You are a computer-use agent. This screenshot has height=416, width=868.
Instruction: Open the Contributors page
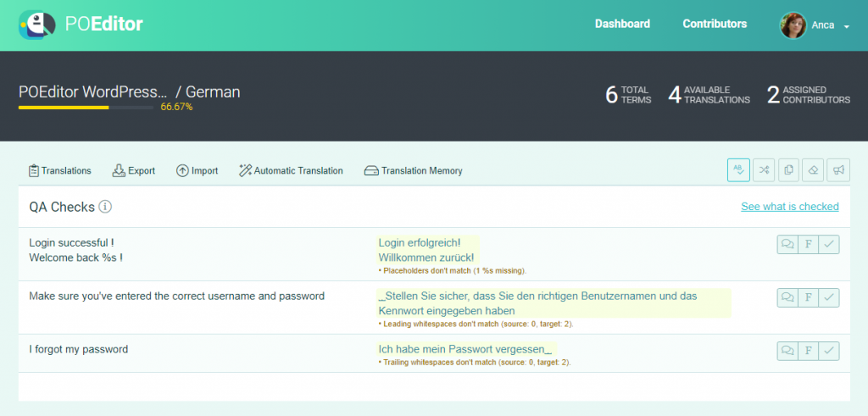tap(715, 24)
